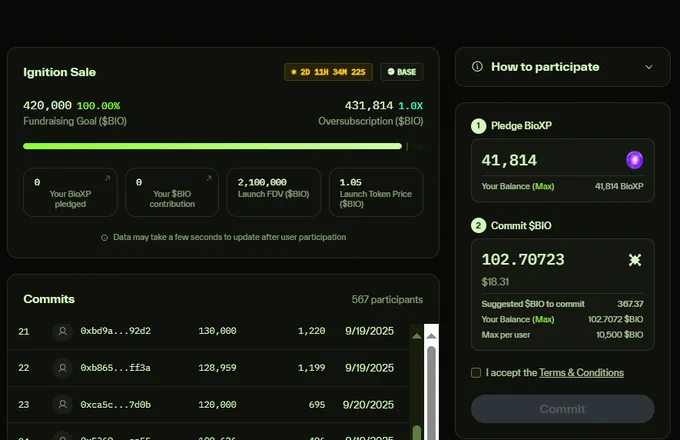Click the 420,000 Fundraising Goal value

pos(47,105)
